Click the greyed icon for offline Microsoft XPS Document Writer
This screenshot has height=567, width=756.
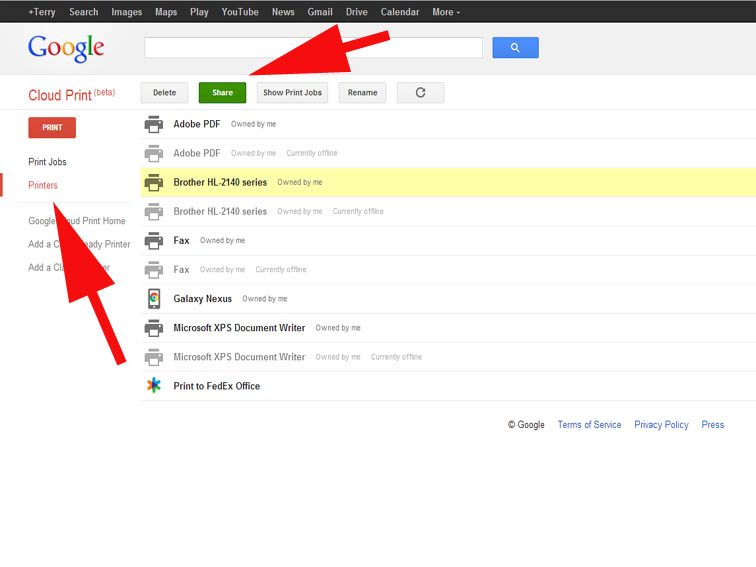point(154,357)
